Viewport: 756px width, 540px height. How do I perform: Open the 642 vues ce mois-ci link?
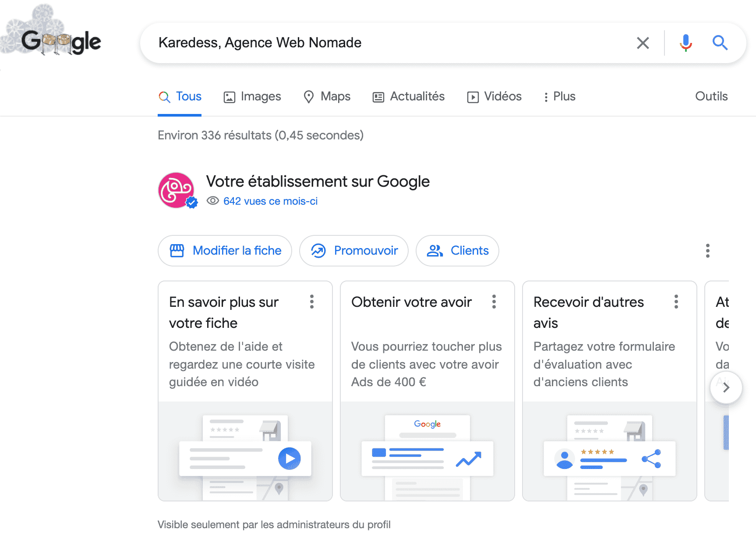click(270, 201)
